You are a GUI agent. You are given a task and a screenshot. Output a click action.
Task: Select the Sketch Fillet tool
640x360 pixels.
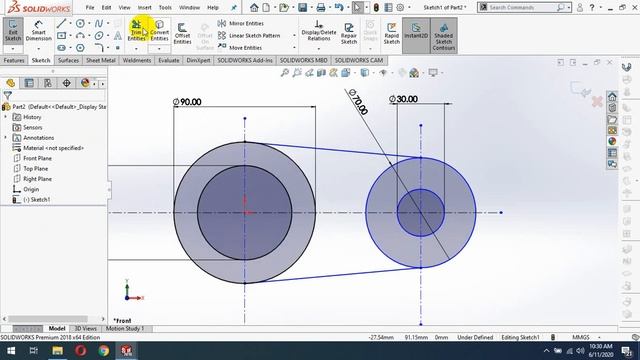[99, 48]
